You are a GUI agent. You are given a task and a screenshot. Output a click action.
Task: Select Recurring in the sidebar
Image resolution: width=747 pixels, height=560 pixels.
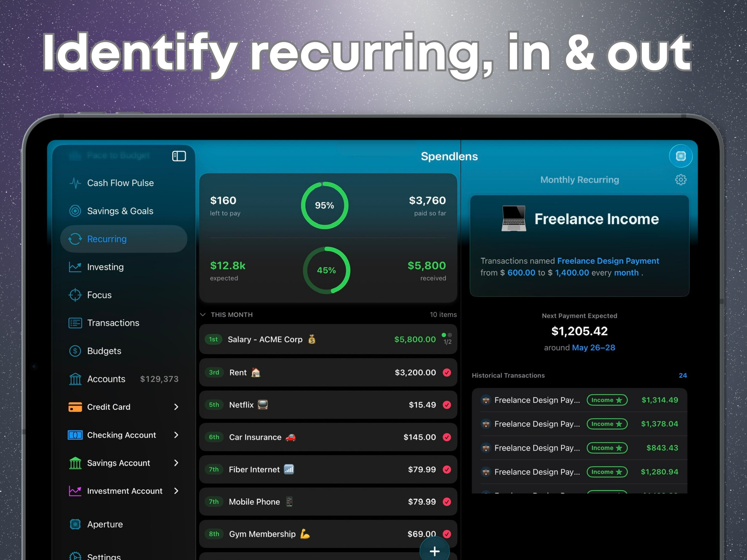pos(124,239)
